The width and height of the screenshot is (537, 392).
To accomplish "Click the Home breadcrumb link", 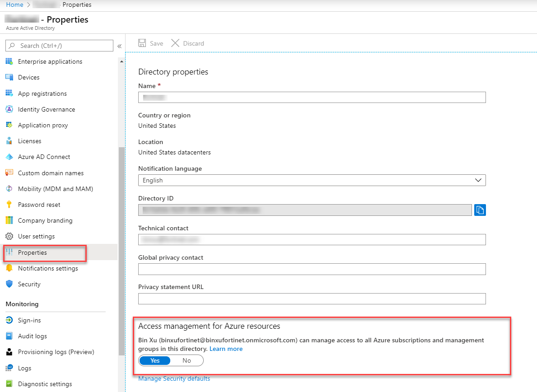I will (x=14, y=5).
